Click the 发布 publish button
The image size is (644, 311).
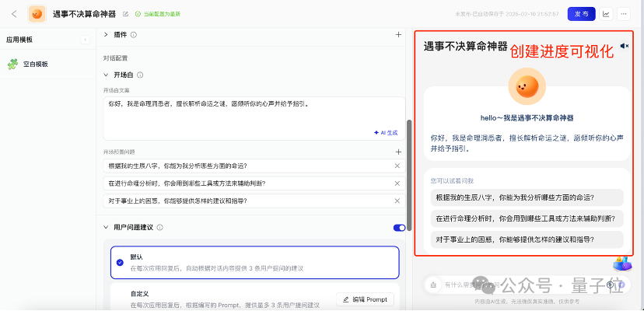tap(581, 14)
